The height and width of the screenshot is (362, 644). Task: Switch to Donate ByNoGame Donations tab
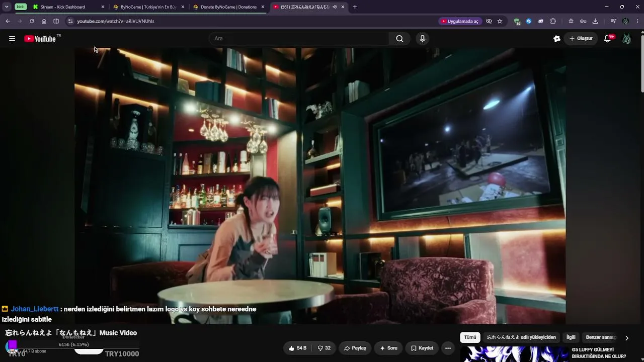(x=228, y=7)
